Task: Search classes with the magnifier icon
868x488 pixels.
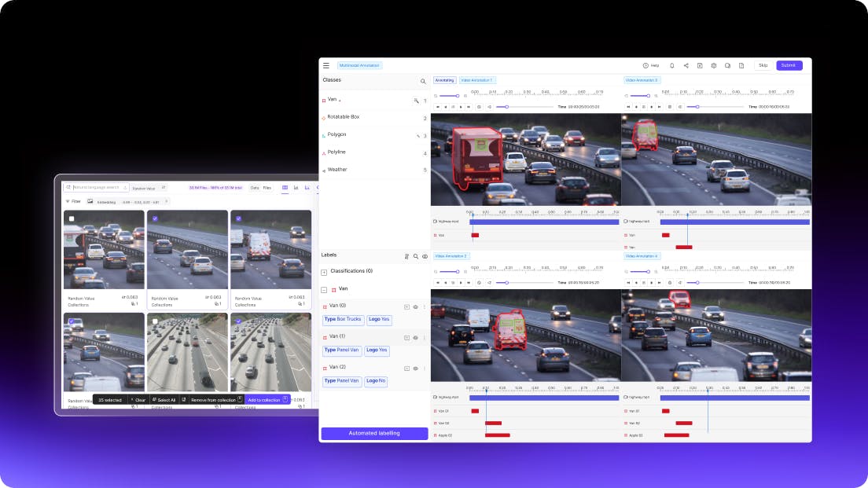Action: (423, 82)
